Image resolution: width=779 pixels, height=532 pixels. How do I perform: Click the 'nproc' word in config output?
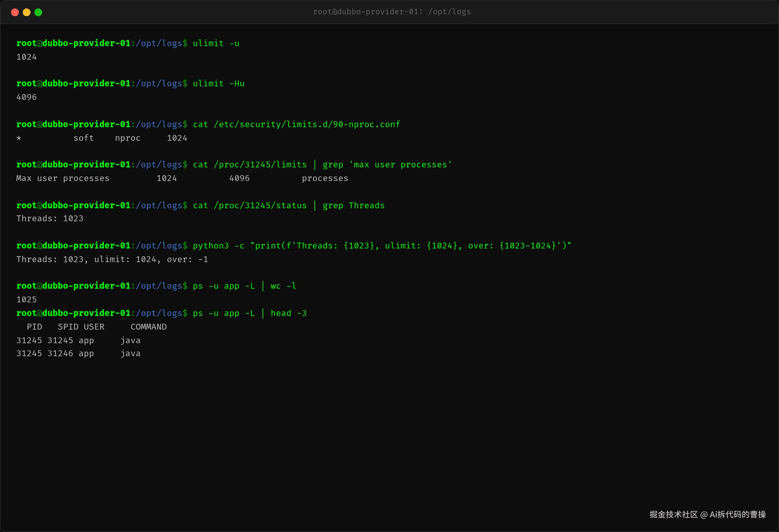[128, 138]
